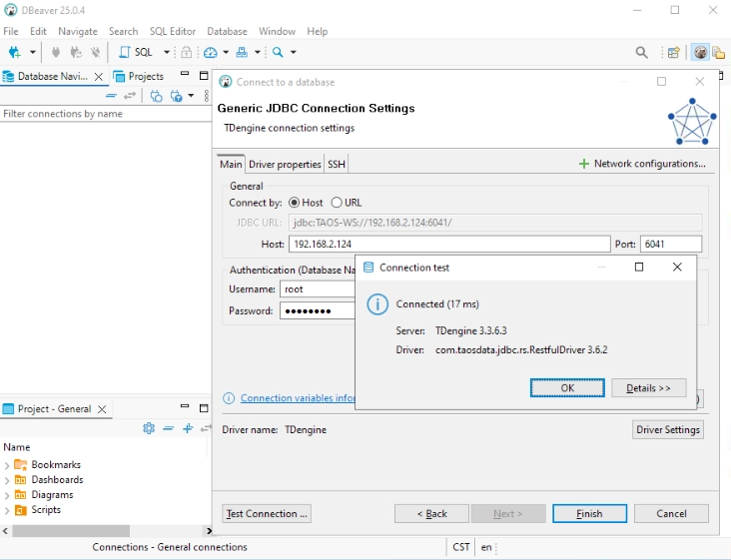This screenshot has width=731, height=560.
Task: Click the new folder icon in Navigator toolbar
Action: [156, 96]
